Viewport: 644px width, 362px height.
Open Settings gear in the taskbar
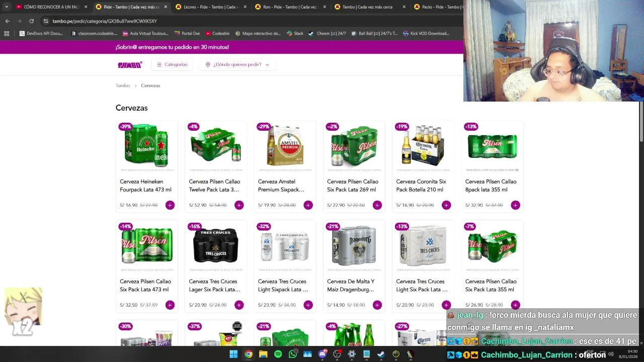click(352, 354)
